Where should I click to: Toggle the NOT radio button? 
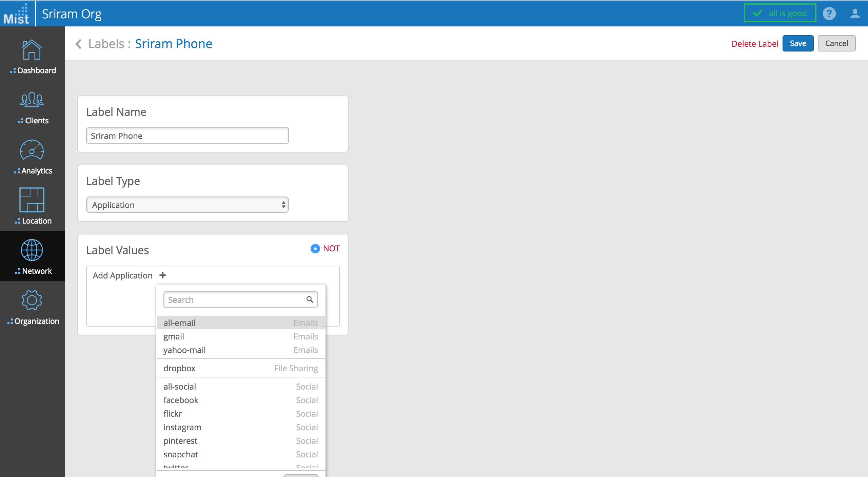(315, 249)
